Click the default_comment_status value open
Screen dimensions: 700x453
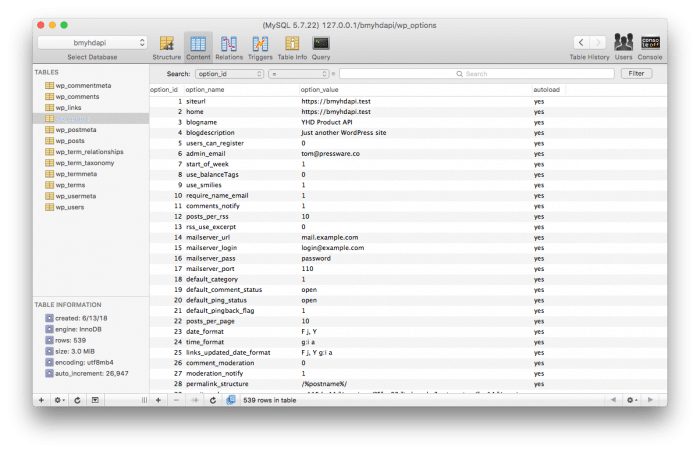pos(309,290)
